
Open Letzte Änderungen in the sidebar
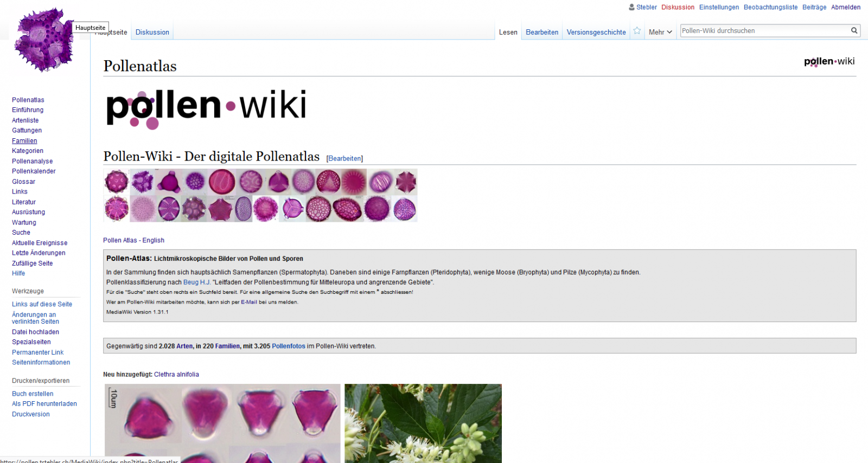[x=39, y=253]
